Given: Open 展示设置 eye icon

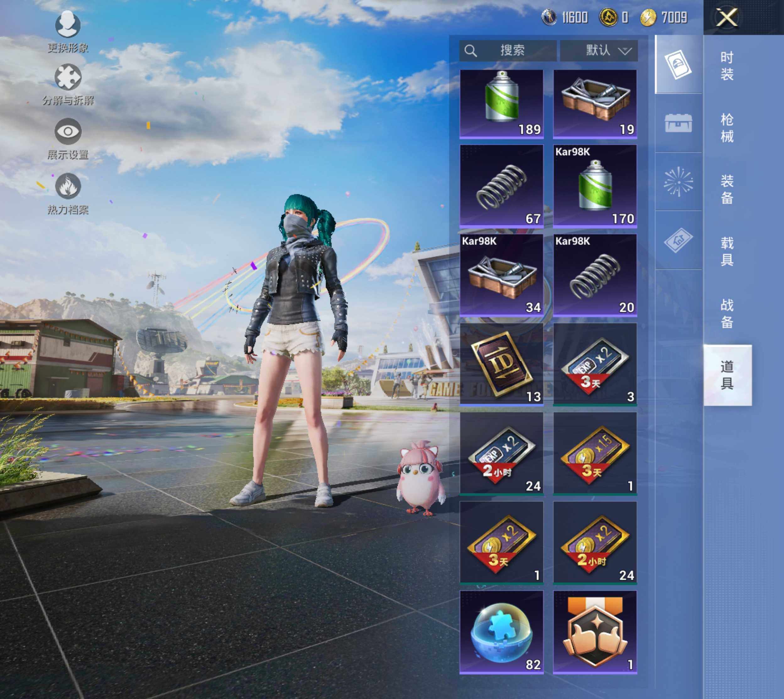Looking at the screenshot, I should point(68,131).
